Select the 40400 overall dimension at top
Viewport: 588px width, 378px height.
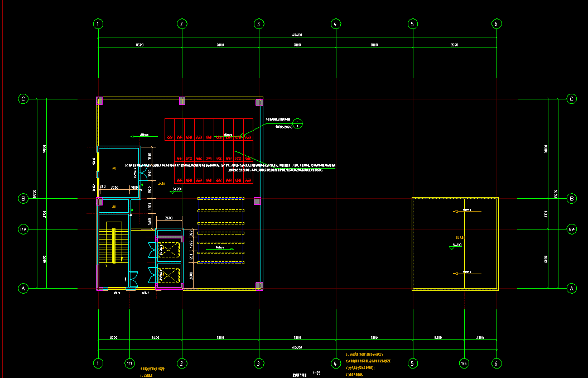coord(297,35)
